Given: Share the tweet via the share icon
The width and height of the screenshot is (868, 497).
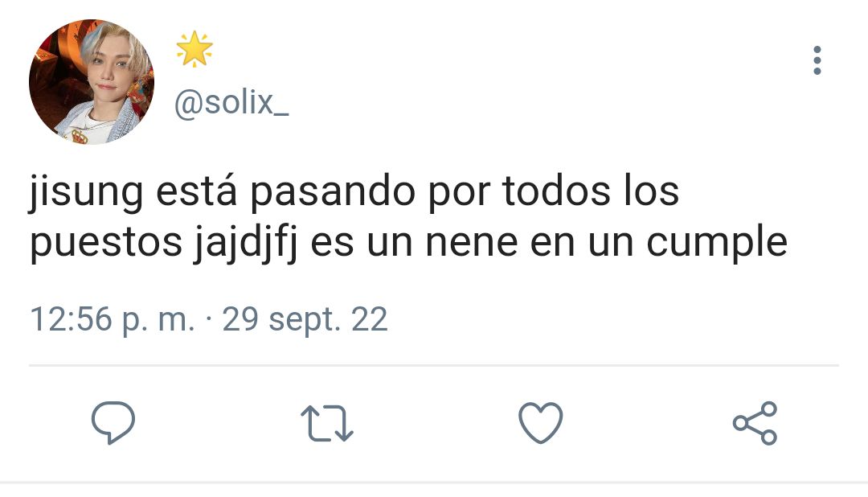Looking at the screenshot, I should [x=755, y=423].
